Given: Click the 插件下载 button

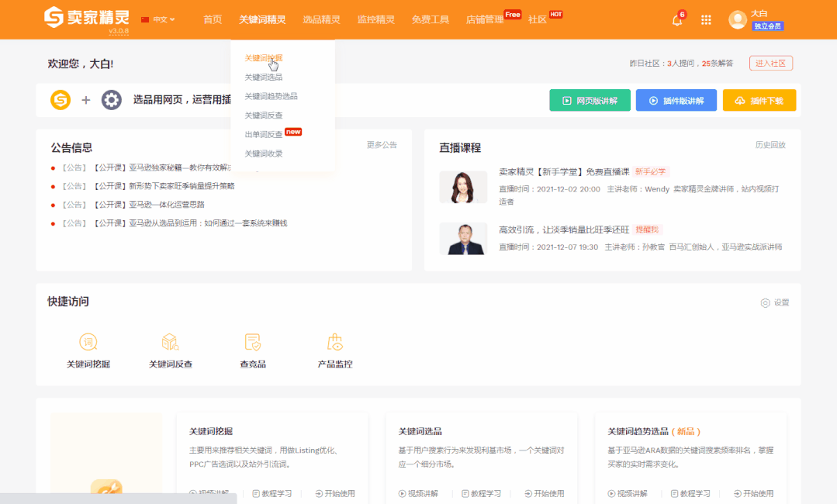Looking at the screenshot, I should pyautogui.click(x=759, y=100).
